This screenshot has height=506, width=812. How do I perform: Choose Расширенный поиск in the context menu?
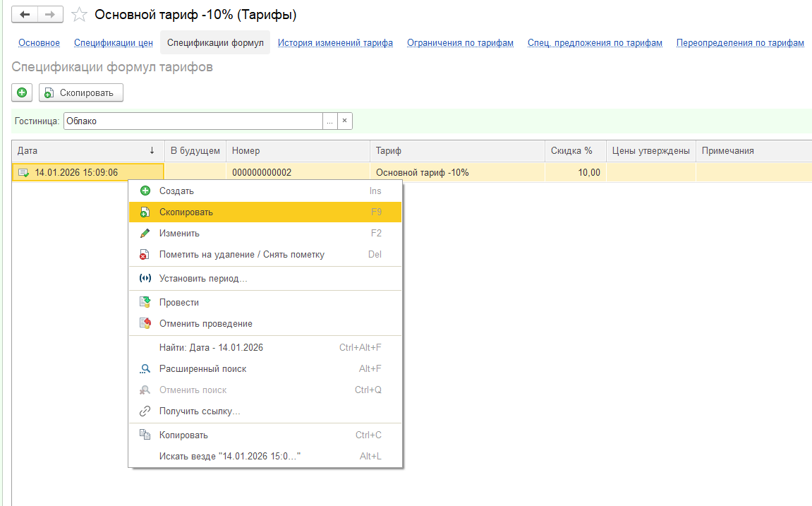[x=265, y=369]
